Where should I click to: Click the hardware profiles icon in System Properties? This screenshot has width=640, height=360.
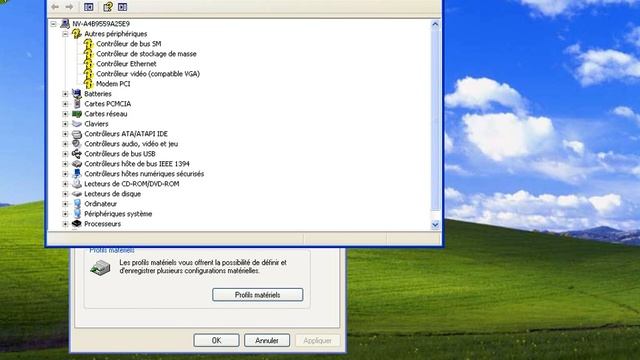point(100,268)
